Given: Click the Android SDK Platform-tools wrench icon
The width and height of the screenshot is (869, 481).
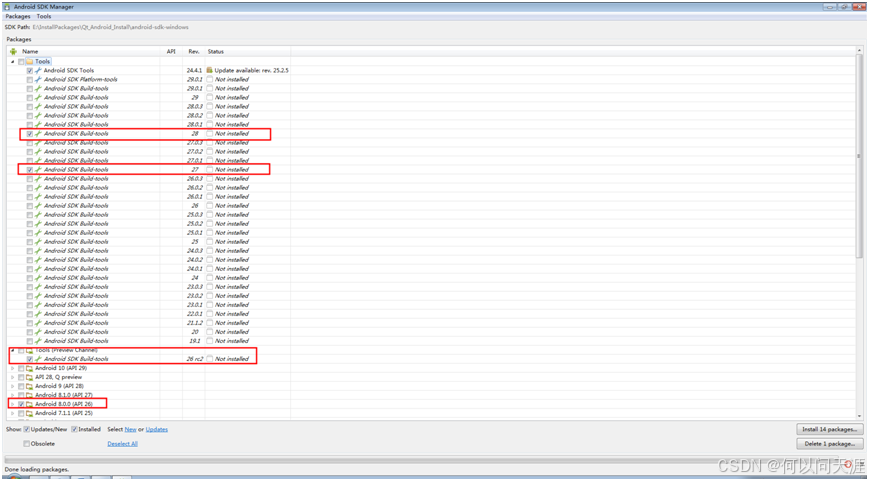Looking at the screenshot, I should (x=38, y=79).
